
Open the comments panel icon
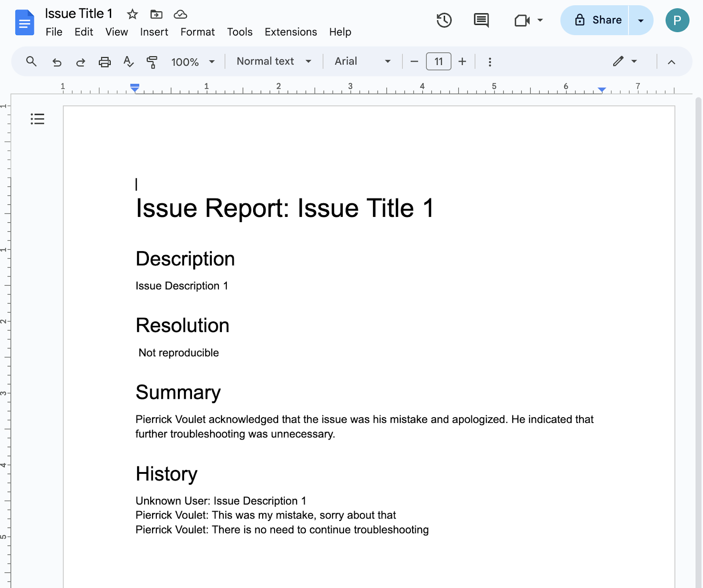tap(481, 20)
